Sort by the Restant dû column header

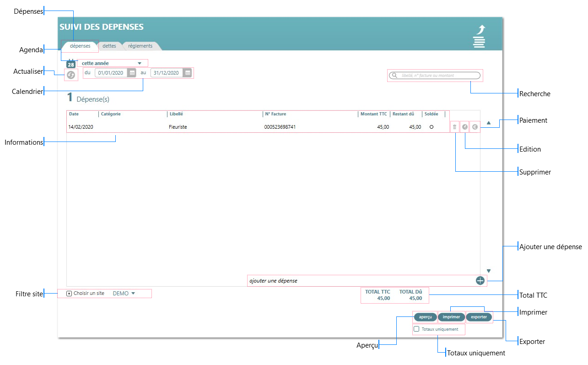pyautogui.click(x=403, y=114)
